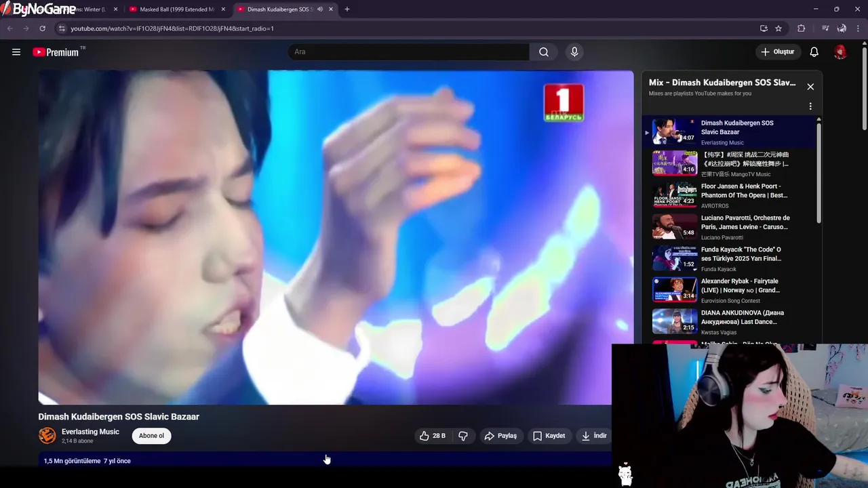Click the video title Dimash Kudaibergen SOS Slavic Bazaar
The image size is (868, 488).
(x=119, y=417)
